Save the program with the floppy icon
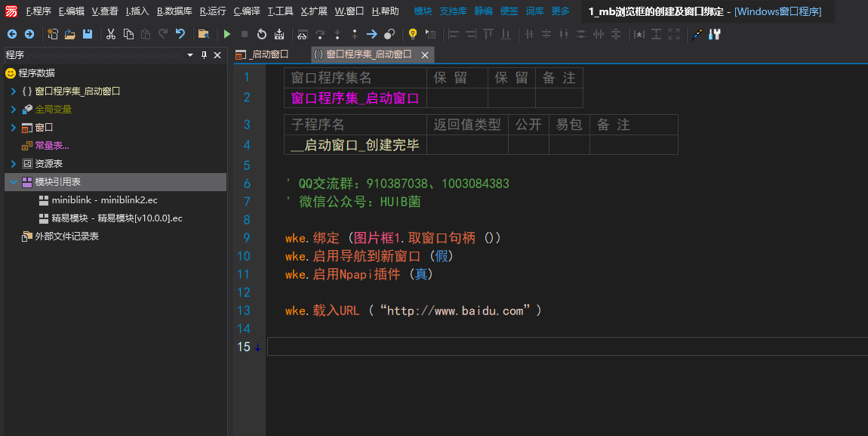 88,34
